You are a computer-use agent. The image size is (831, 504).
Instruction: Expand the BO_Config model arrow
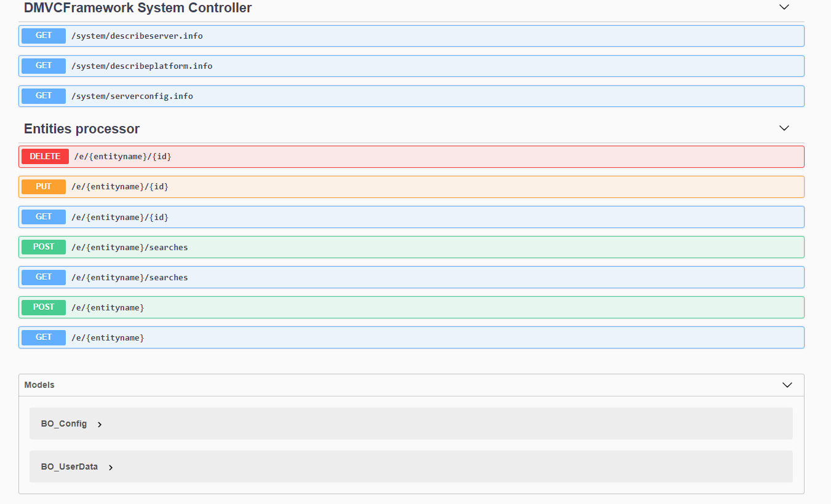point(100,424)
